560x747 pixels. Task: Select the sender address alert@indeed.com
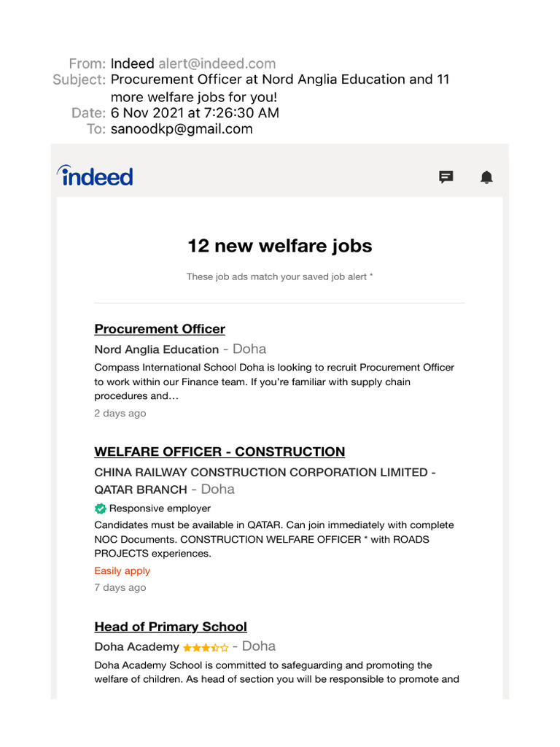(217, 63)
